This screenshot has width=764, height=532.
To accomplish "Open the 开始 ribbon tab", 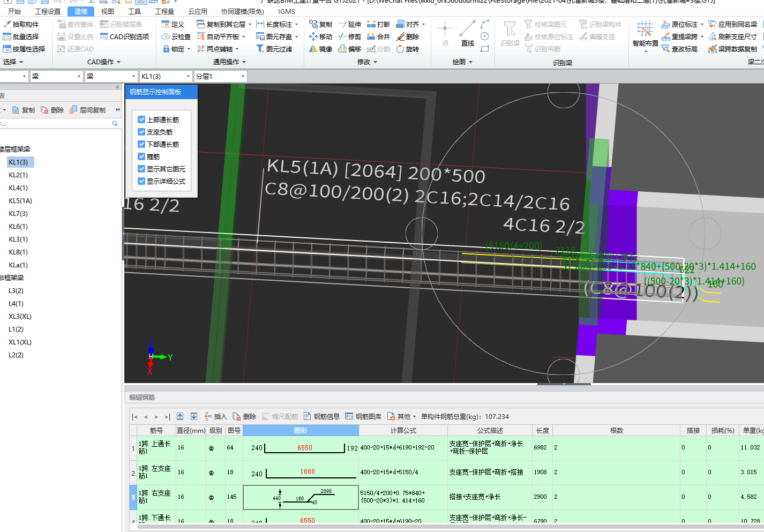I will click(14, 11).
